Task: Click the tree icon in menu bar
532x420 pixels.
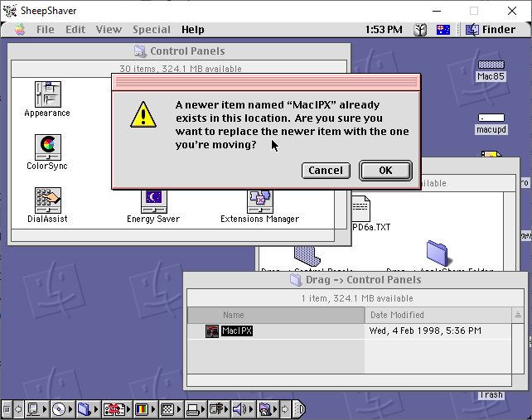Action: tap(420, 30)
